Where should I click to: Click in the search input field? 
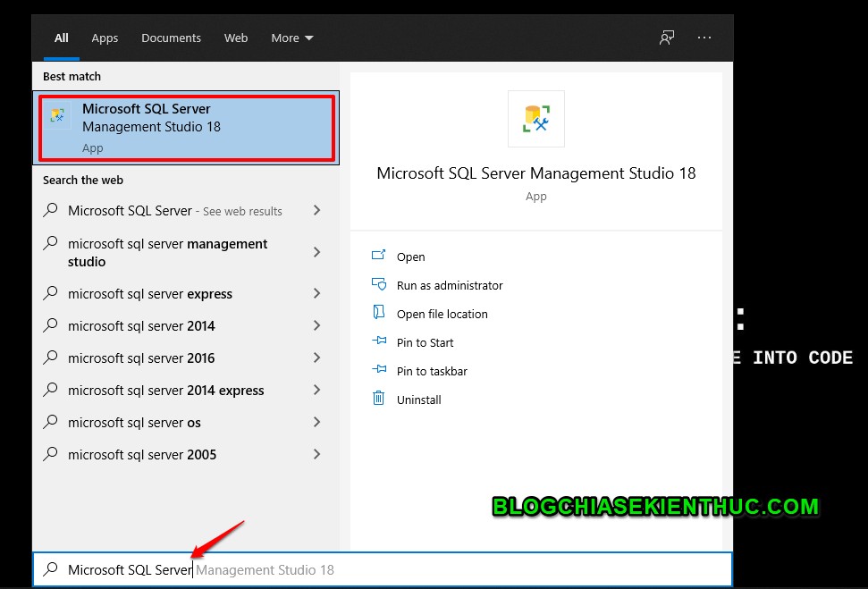pyautogui.click(x=383, y=569)
